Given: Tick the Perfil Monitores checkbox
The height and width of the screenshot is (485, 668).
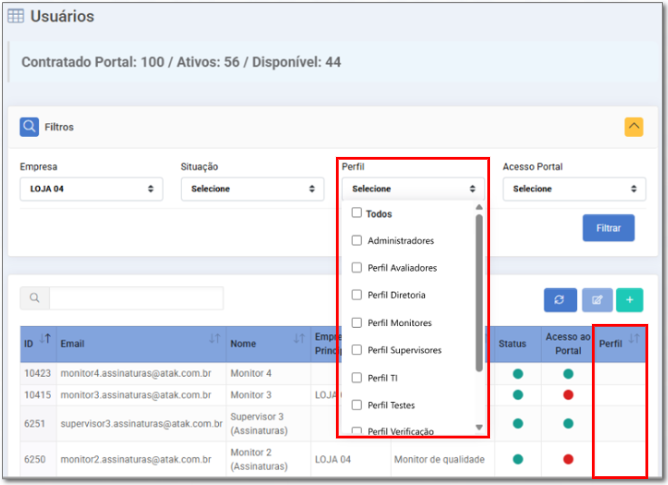Looking at the screenshot, I should (357, 322).
